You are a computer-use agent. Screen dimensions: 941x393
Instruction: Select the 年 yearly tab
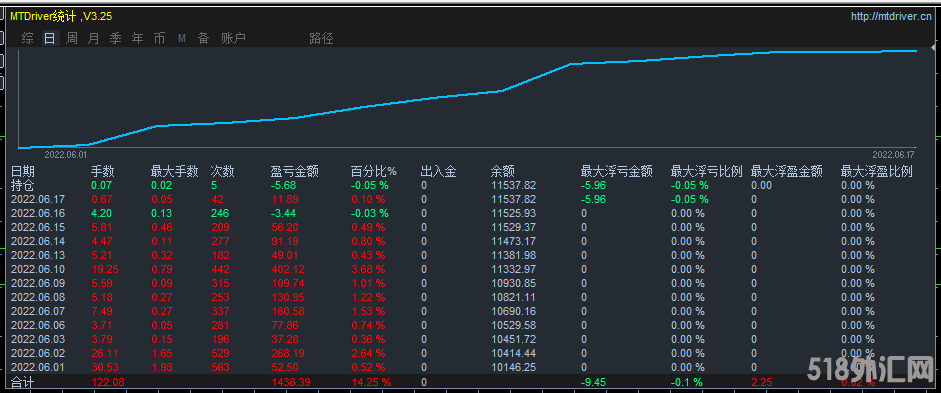tap(138, 38)
